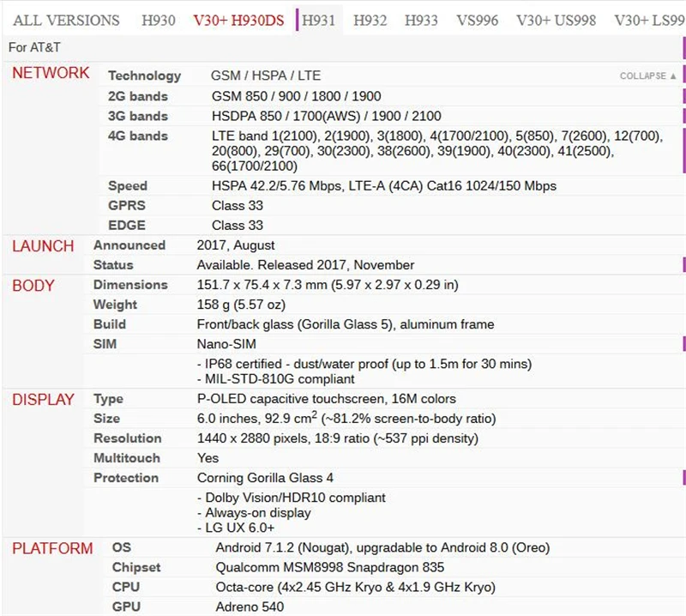
Task: Click the 'Nano-SIM' value
Action: (x=226, y=344)
